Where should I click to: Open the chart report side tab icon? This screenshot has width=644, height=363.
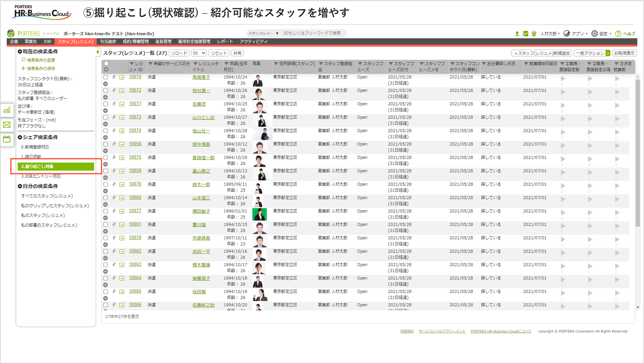pyautogui.click(x=7, y=110)
